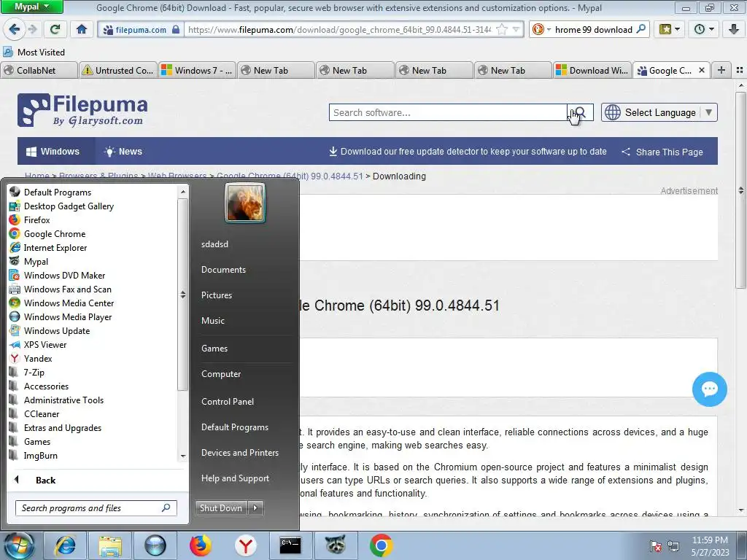Click the browser Back arrow button

14,29
